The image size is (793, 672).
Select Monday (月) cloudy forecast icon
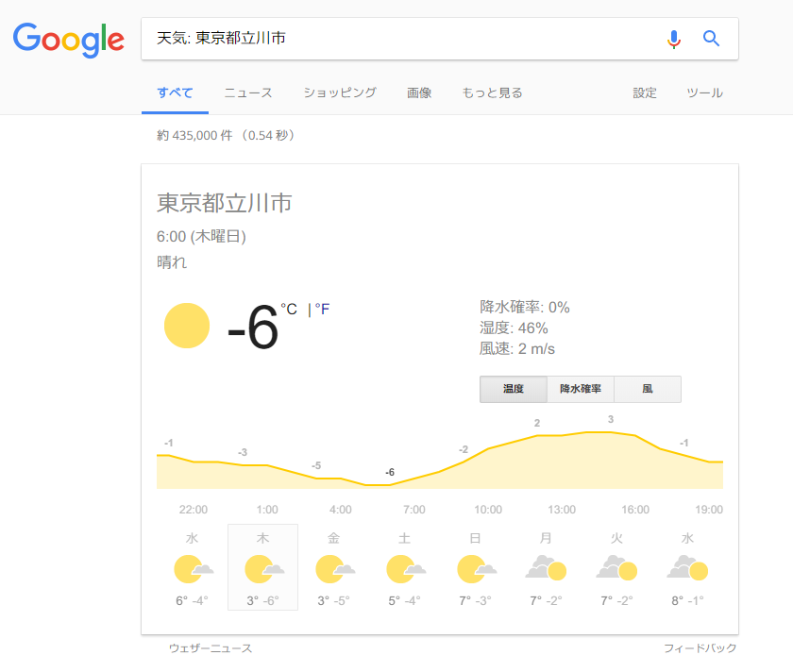click(x=546, y=567)
